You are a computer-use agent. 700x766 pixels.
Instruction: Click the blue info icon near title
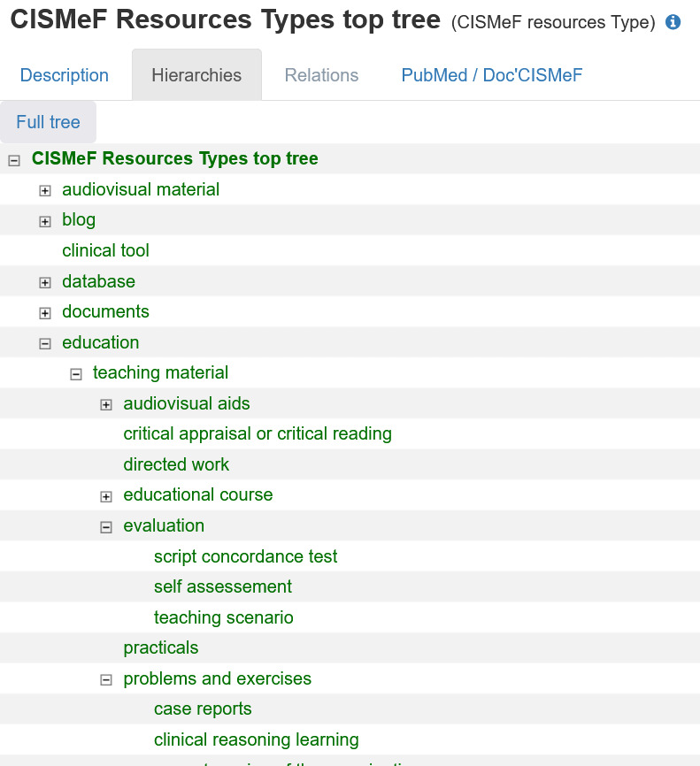[673, 22]
